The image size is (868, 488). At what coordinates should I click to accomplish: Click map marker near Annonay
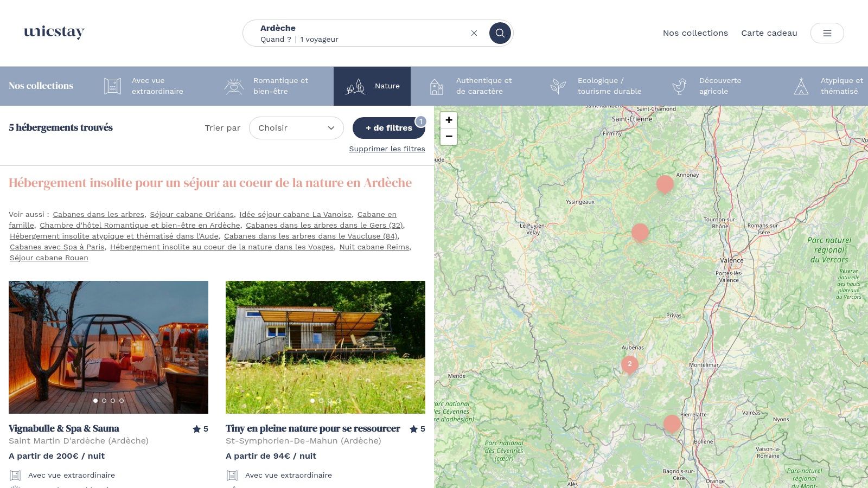665,184
